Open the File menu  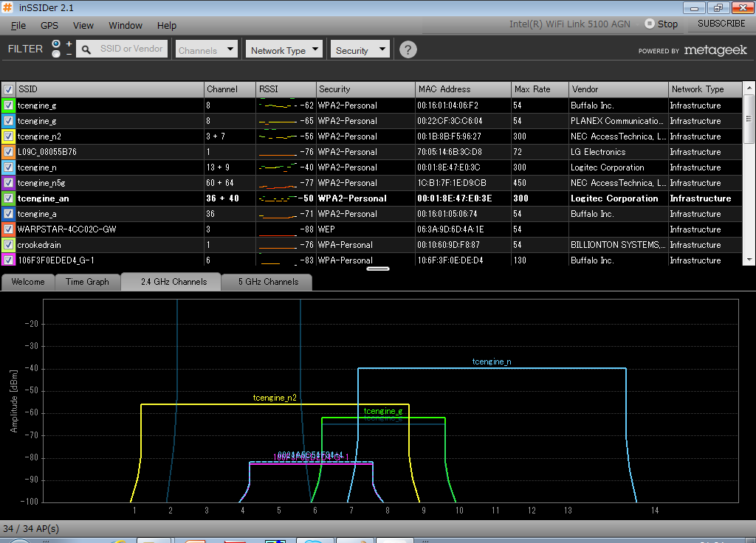coord(18,26)
